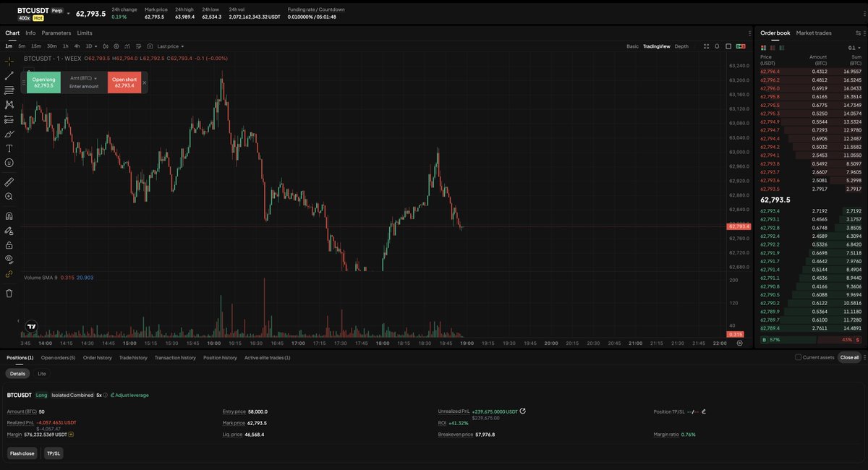Click the Open short button
The width and height of the screenshot is (868, 470).
[x=124, y=82]
